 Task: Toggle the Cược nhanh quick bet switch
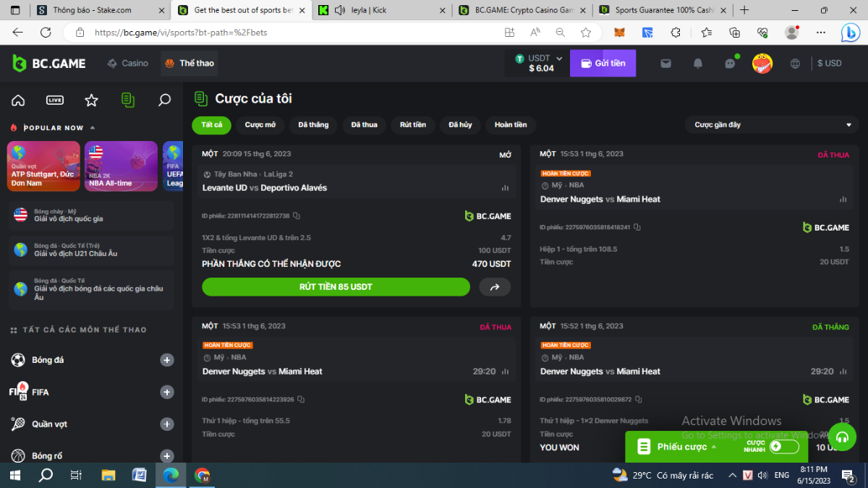click(x=784, y=446)
